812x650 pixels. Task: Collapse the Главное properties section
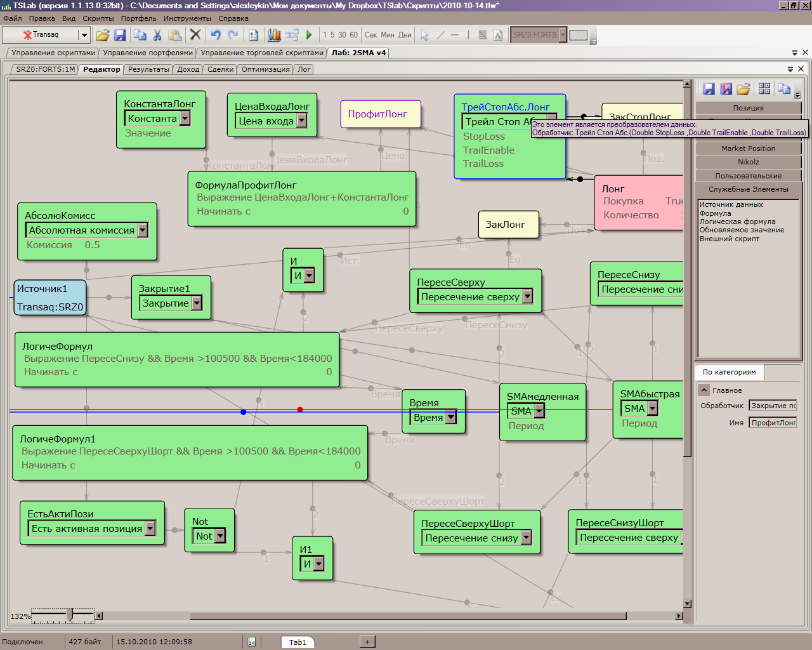pos(704,390)
